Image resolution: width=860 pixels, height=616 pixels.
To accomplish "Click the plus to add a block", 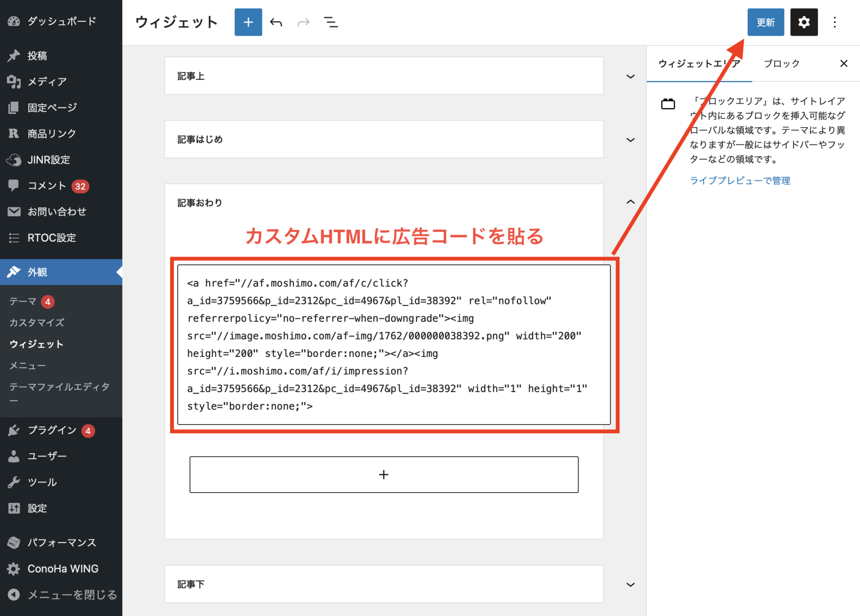I will point(383,474).
